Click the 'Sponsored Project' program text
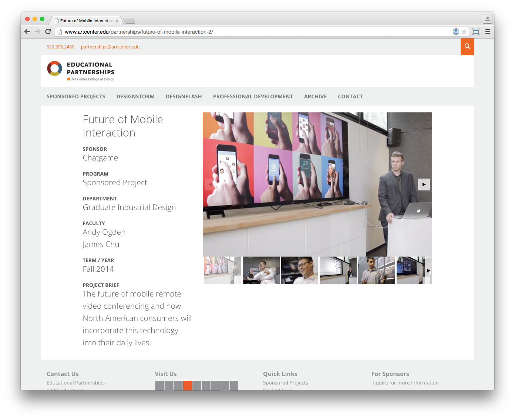 115,183
